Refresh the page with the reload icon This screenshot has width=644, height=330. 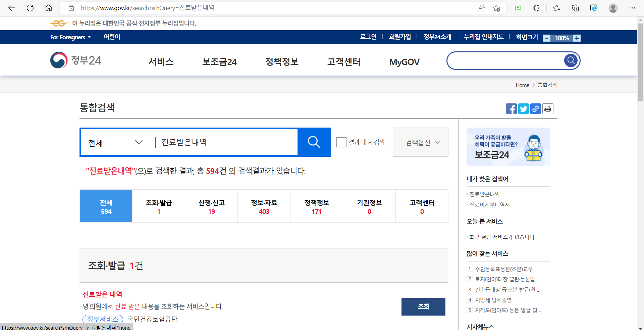pyautogui.click(x=30, y=8)
